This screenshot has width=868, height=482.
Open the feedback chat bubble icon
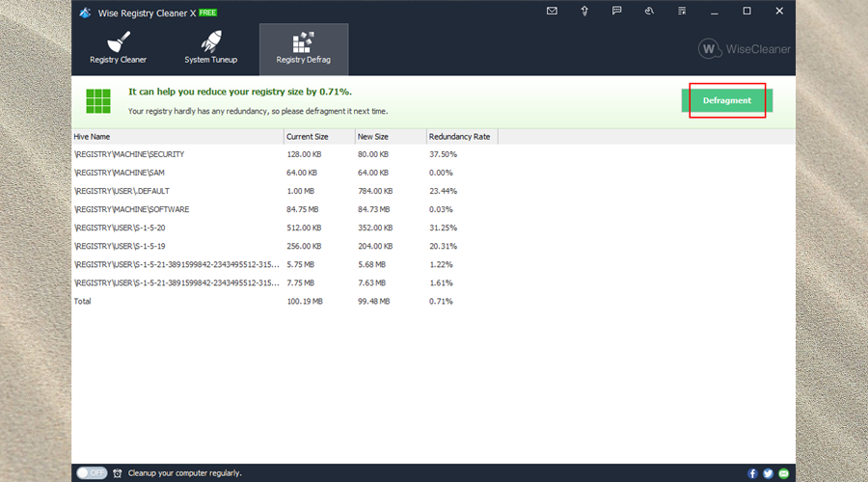[616, 11]
